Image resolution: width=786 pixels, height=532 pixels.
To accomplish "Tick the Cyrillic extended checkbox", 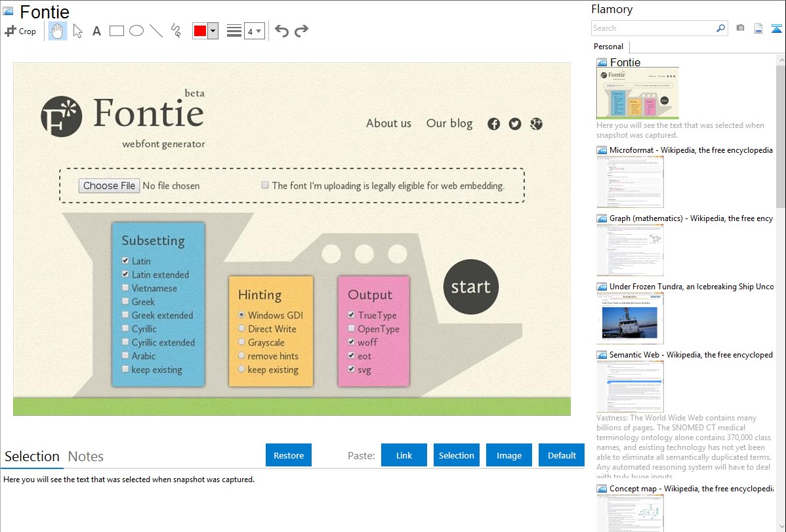I will [x=125, y=342].
